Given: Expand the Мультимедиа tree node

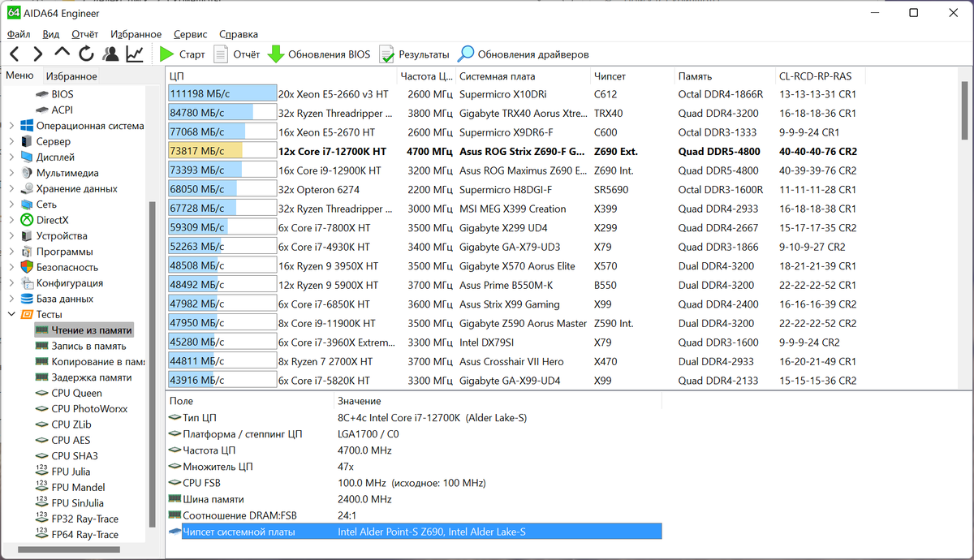Looking at the screenshot, I should click(x=11, y=173).
